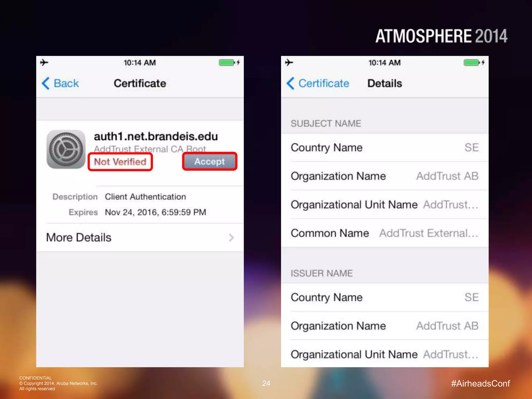Select auth1.net.brandeis.edu certificate name
The width and height of the screenshot is (532, 399).
click(x=156, y=136)
